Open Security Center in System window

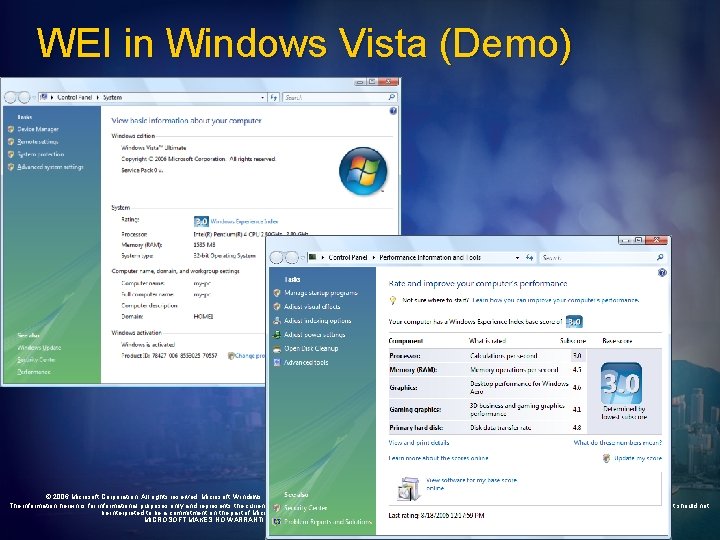click(36, 360)
